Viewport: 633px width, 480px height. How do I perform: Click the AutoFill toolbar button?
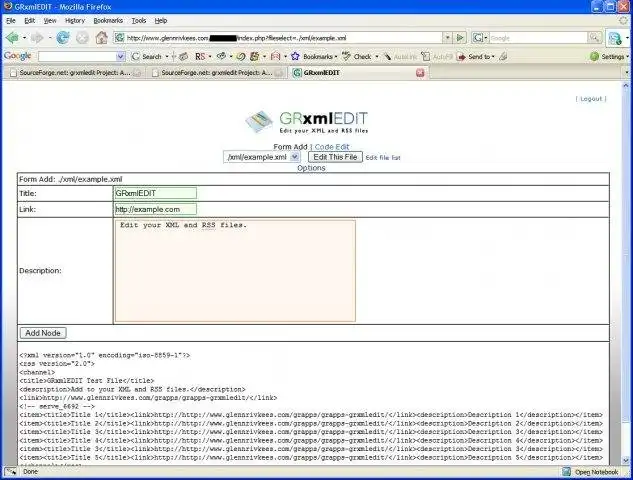pos(437,57)
